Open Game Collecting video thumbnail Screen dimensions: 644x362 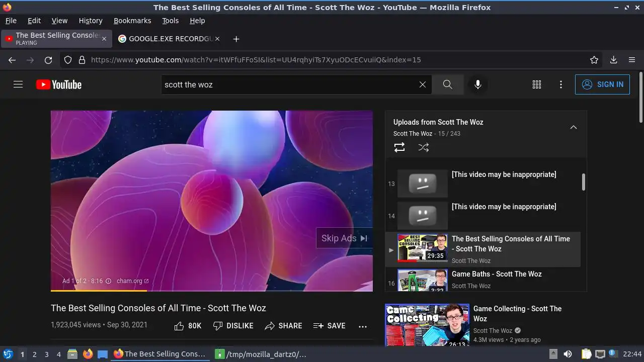427,325
